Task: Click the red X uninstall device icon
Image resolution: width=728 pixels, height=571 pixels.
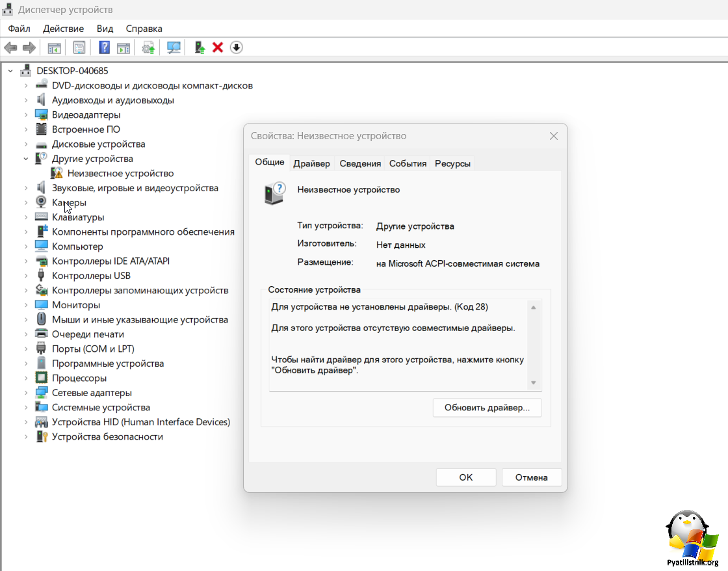Action: [x=218, y=47]
